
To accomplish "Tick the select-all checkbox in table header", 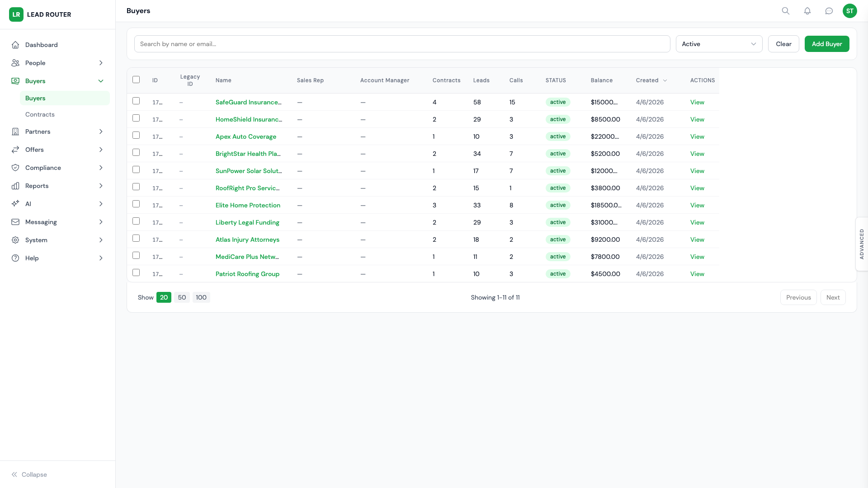I will pyautogui.click(x=136, y=80).
